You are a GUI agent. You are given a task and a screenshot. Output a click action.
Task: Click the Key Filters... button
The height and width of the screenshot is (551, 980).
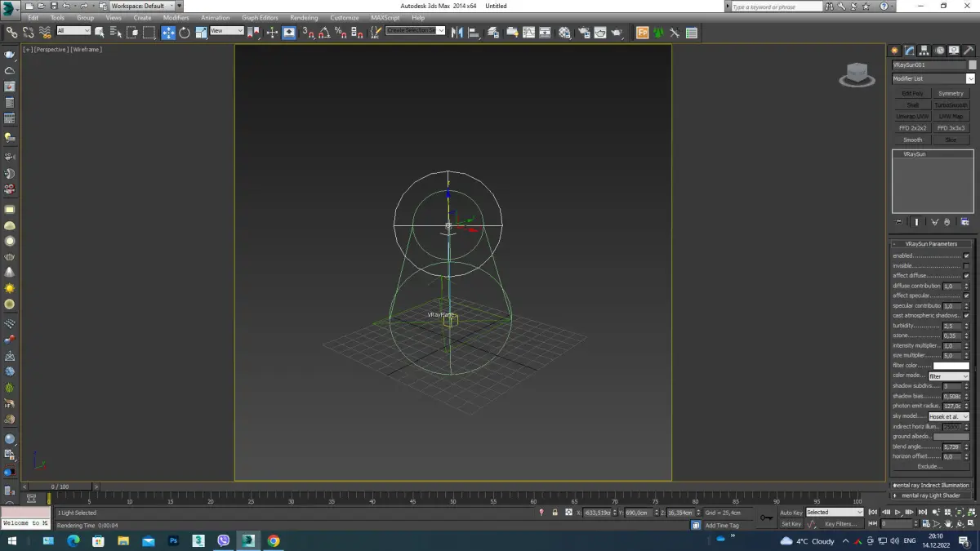coord(840,524)
